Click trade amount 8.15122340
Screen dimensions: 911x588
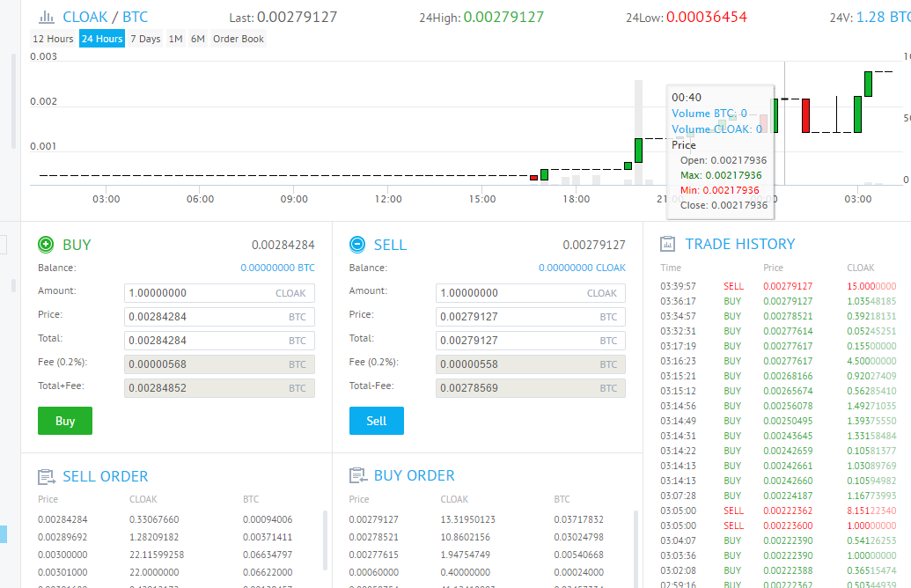click(x=871, y=511)
